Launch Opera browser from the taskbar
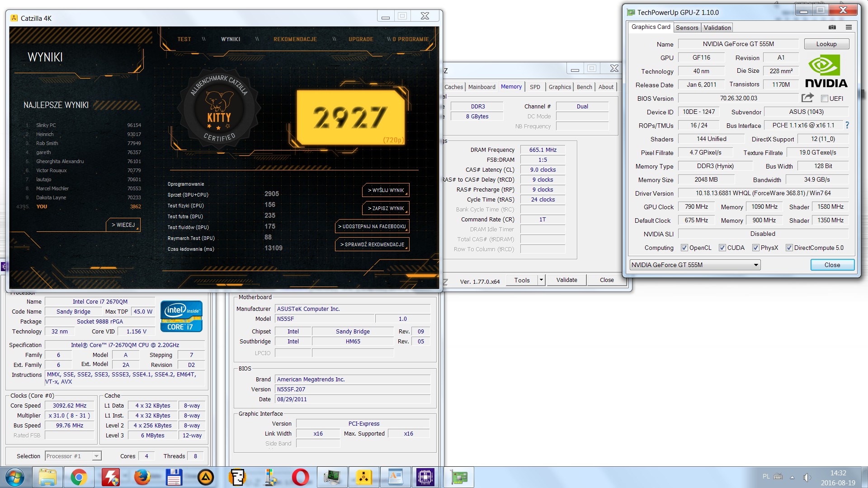This screenshot has height=488, width=868. [x=300, y=478]
